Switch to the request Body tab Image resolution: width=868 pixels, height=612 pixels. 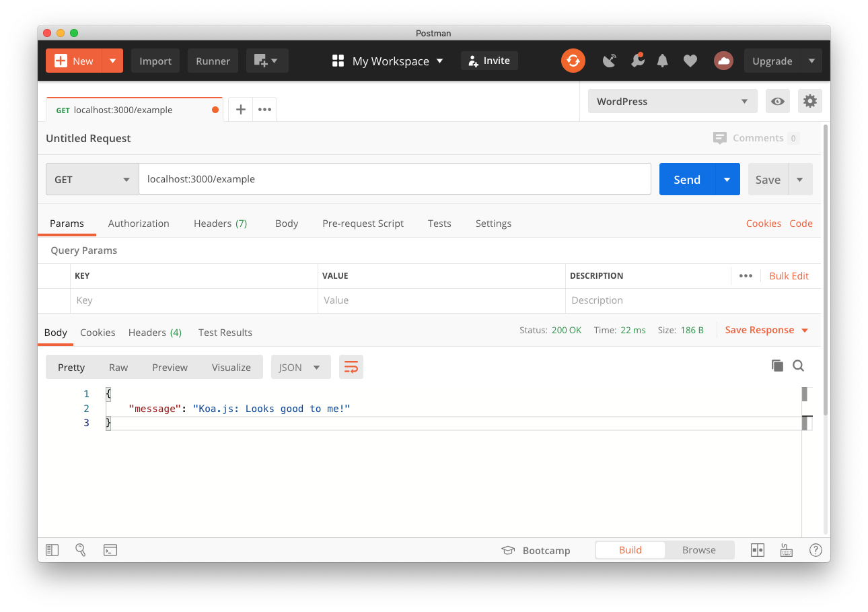[287, 223]
